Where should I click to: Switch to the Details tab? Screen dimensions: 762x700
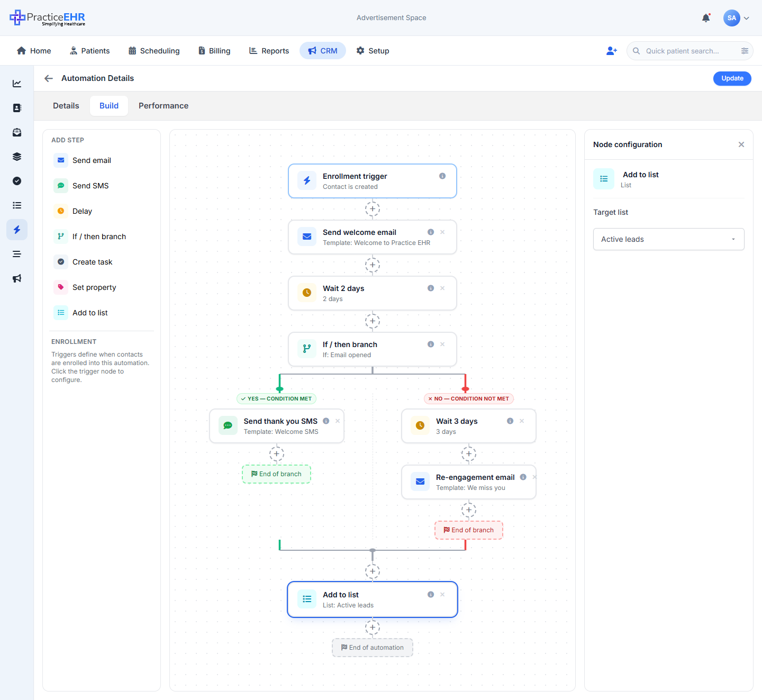[x=66, y=106]
